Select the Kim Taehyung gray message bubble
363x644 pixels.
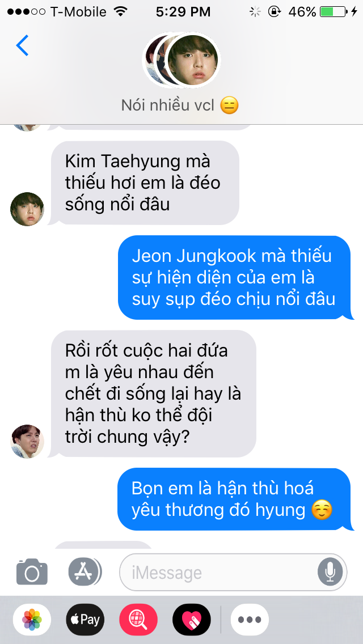coord(144,183)
